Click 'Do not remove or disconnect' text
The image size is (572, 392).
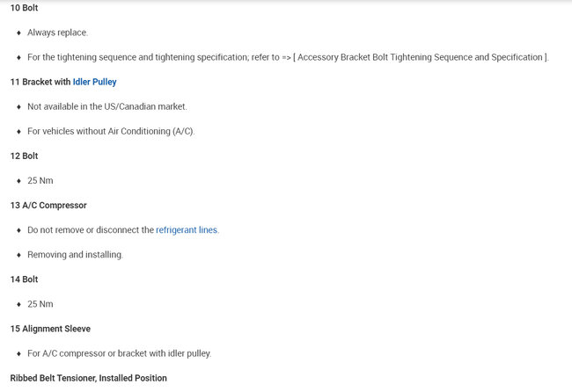click(x=90, y=229)
